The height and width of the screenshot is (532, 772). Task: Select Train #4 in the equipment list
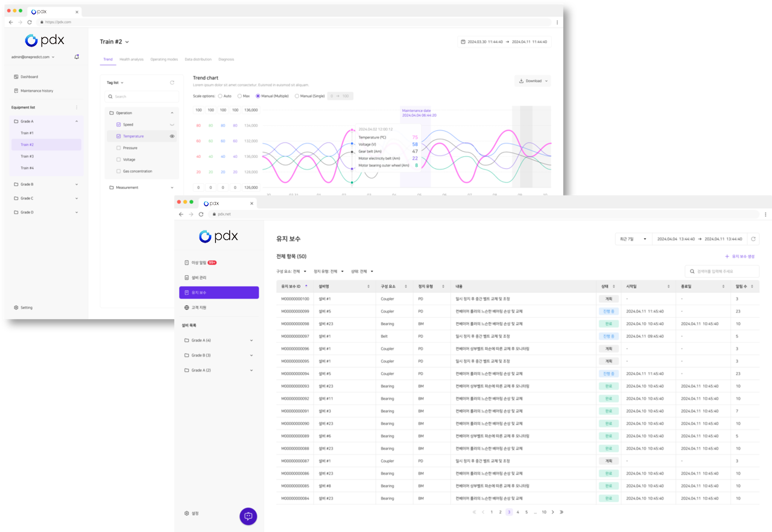[x=46, y=168]
